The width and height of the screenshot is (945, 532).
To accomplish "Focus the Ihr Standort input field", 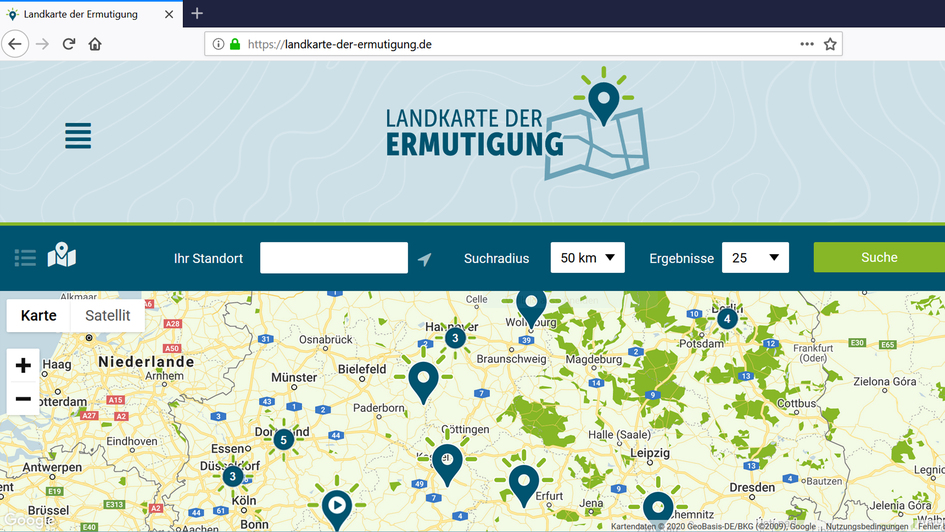I will pyautogui.click(x=334, y=258).
